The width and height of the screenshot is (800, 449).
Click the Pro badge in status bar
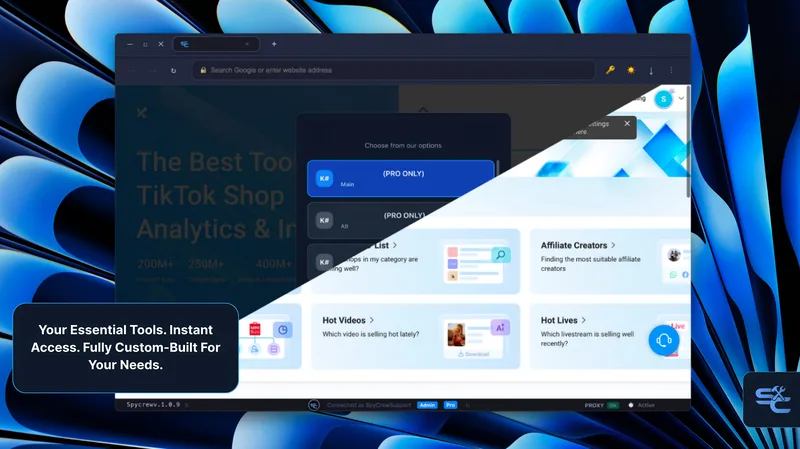tap(451, 405)
